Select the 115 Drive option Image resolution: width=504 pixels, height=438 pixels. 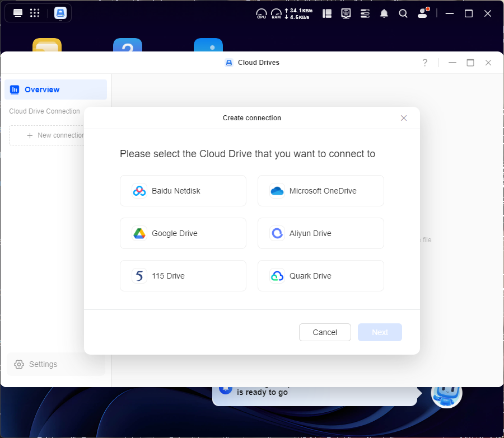(x=183, y=276)
